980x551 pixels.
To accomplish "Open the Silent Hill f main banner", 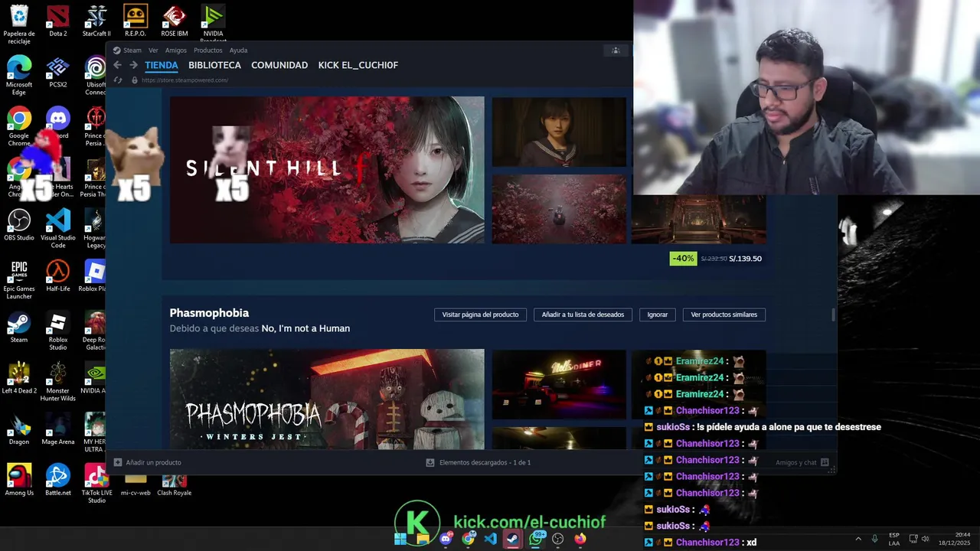I will [327, 170].
